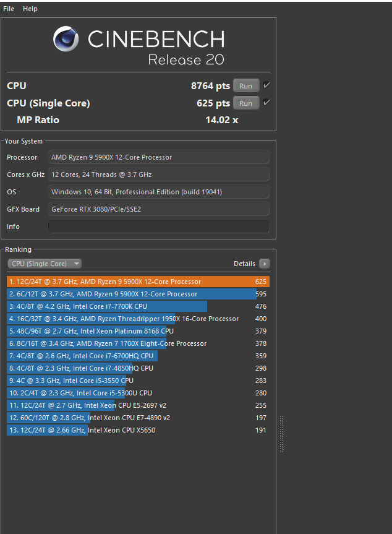Select the Xeon E7-4890 v2 ranking row
The height and width of the screenshot is (534, 392).
tap(138, 418)
